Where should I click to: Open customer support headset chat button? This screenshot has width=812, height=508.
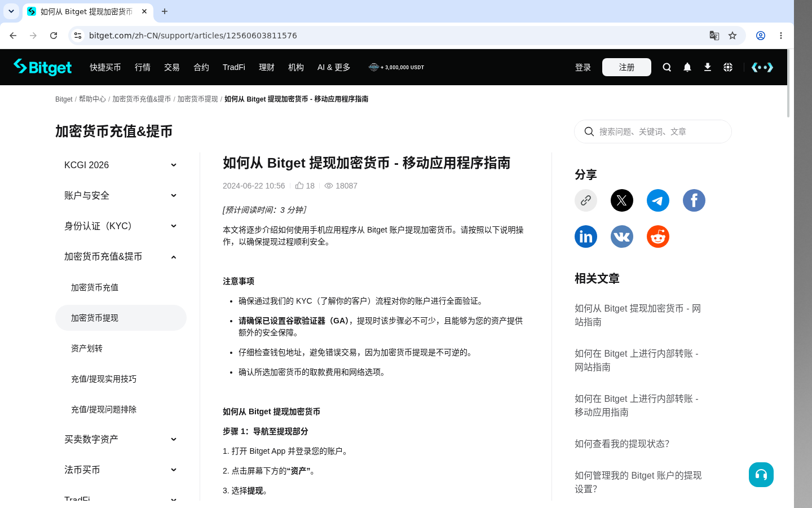coord(761,475)
